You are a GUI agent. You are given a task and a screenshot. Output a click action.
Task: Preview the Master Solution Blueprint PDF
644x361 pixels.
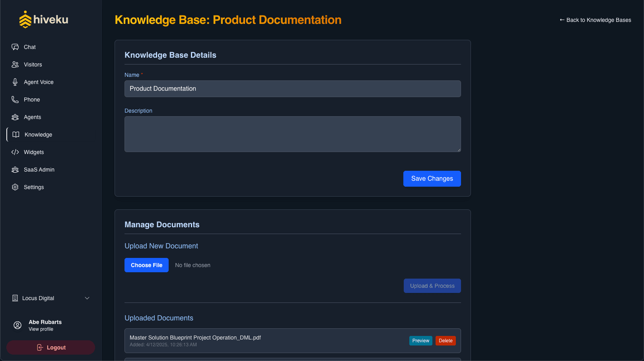tap(420, 341)
